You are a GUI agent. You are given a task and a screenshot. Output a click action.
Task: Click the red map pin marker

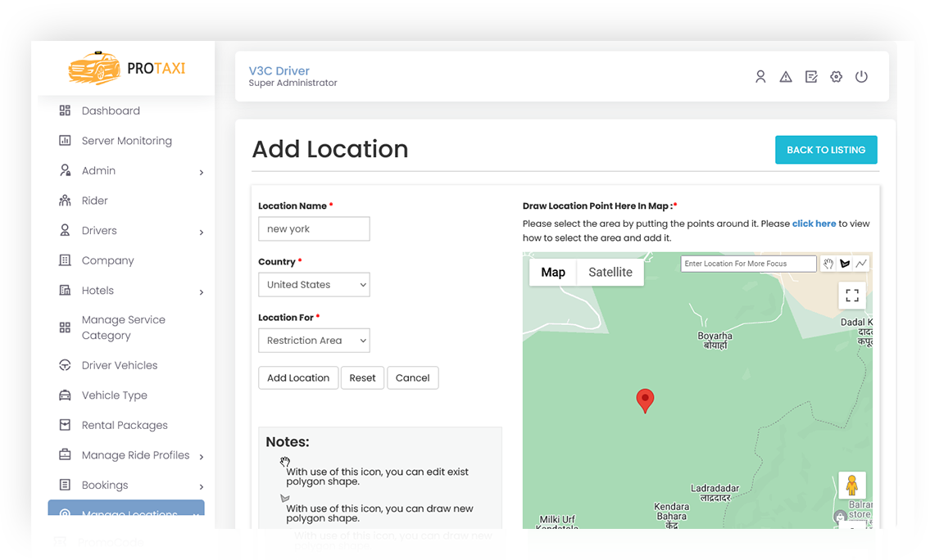point(646,400)
